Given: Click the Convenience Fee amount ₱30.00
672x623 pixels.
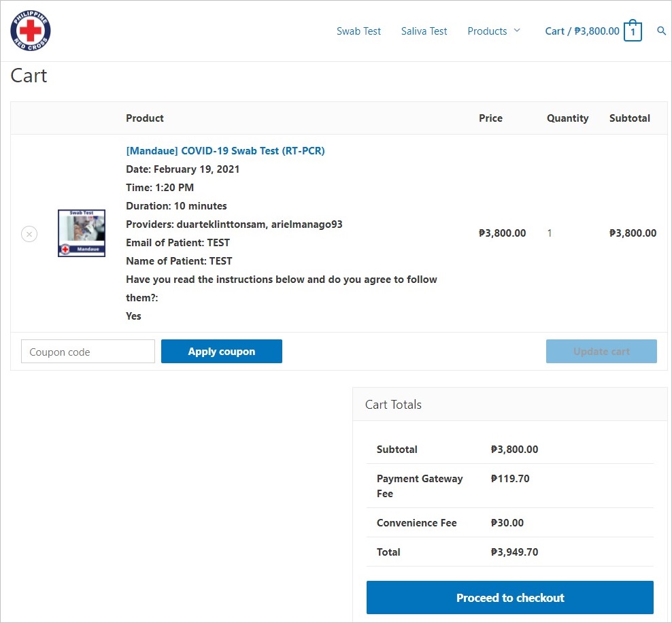Looking at the screenshot, I should point(507,523).
